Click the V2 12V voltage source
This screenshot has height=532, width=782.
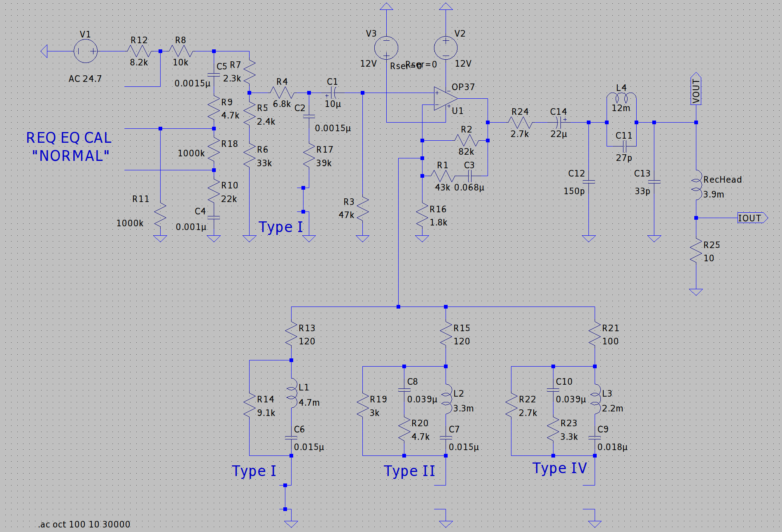[x=446, y=48]
